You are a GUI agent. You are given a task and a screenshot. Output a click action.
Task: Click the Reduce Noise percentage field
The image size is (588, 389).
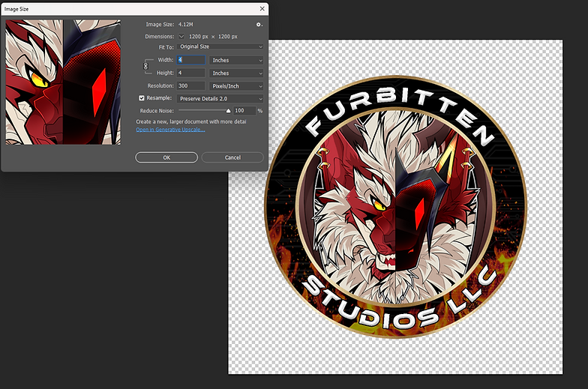[244, 111]
